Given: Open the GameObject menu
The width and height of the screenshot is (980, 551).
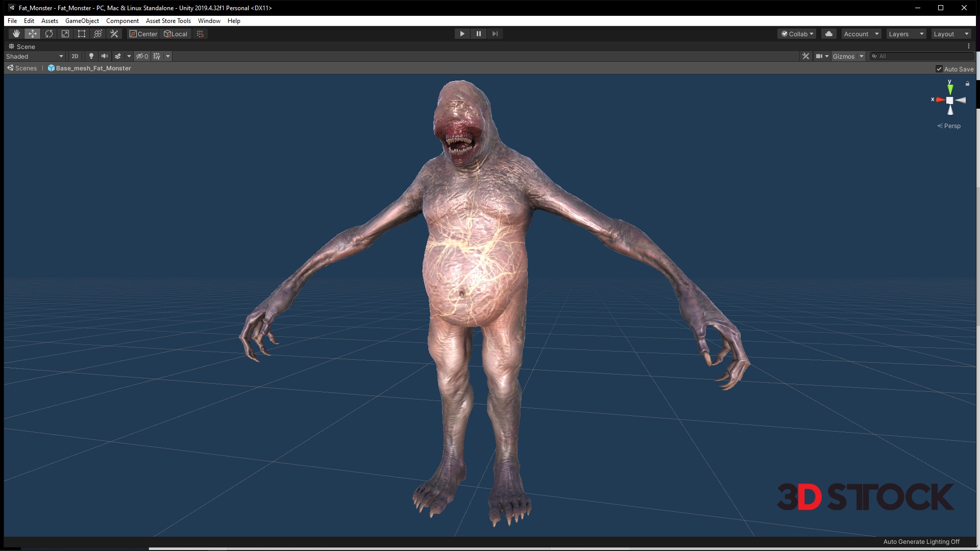Looking at the screenshot, I should 82,21.
